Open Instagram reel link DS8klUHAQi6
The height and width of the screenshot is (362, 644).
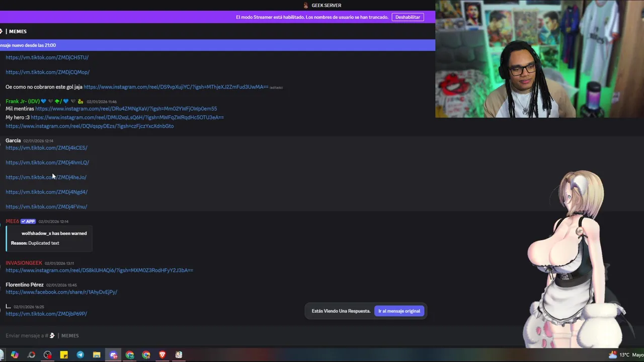(x=99, y=270)
